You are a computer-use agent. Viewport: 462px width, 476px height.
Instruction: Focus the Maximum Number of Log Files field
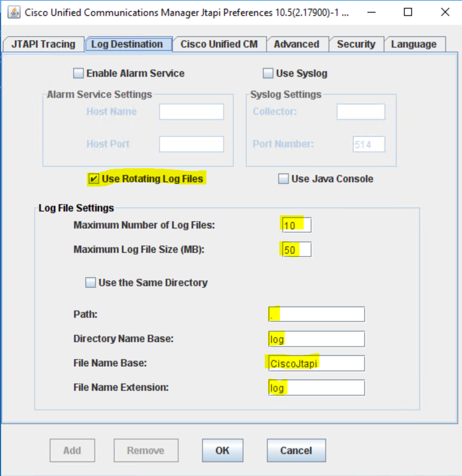[x=297, y=225]
